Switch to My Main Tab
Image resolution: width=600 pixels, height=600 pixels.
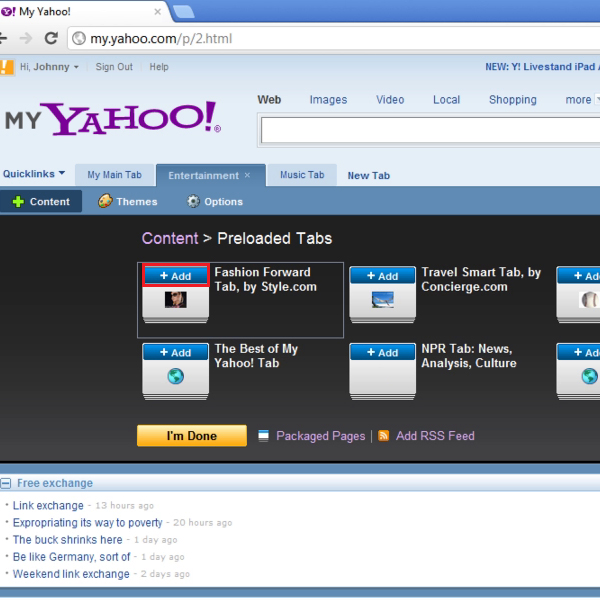[x=114, y=175]
